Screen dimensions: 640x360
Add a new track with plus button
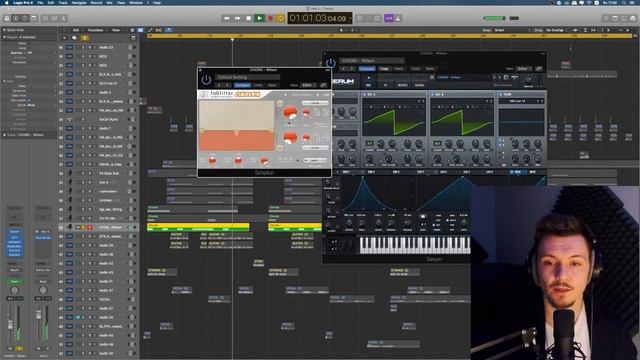[64, 38]
